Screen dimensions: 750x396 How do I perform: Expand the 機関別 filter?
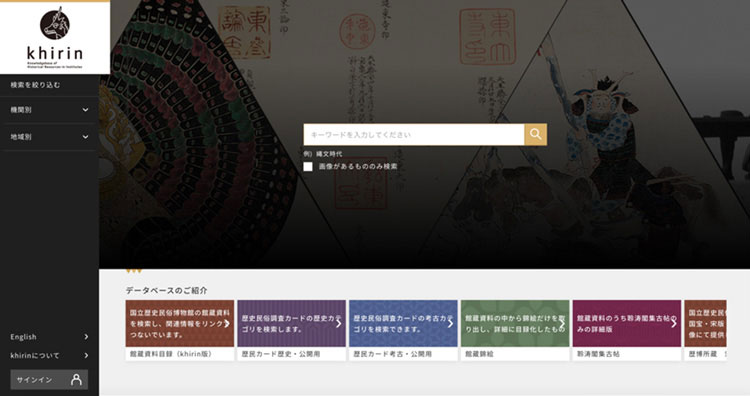click(49, 110)
